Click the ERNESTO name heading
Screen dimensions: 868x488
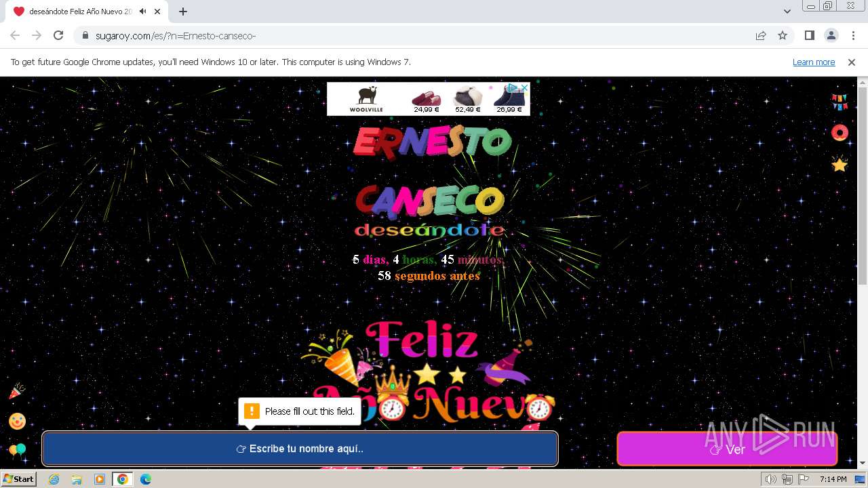pos(433,142)
